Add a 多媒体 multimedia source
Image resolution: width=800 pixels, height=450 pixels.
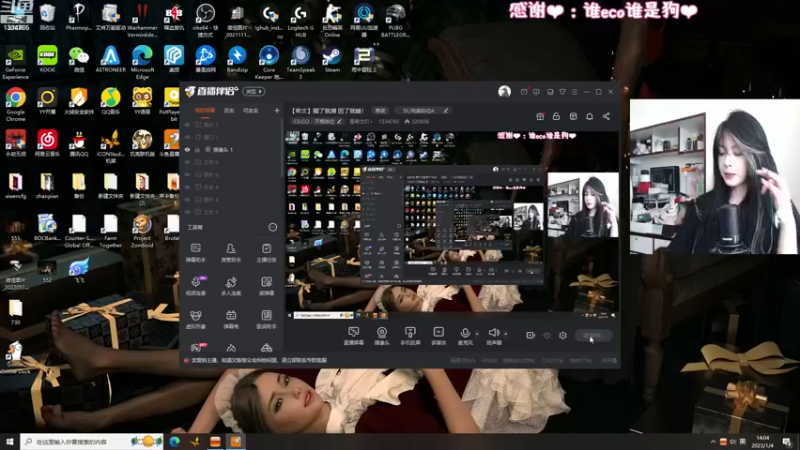438,336
